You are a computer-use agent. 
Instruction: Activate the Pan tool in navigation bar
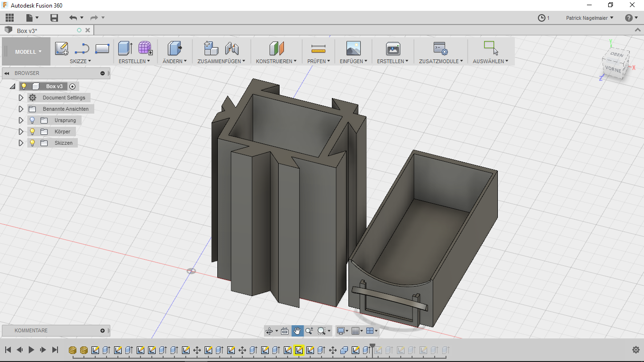click(297, 331)
